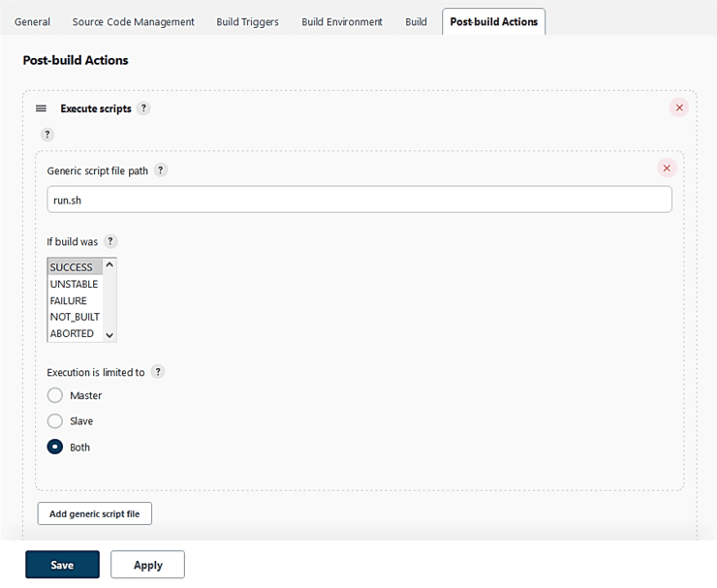Open help for Execute scripts
This screenshot has width=717, height=588.
[x=143, y=108]
